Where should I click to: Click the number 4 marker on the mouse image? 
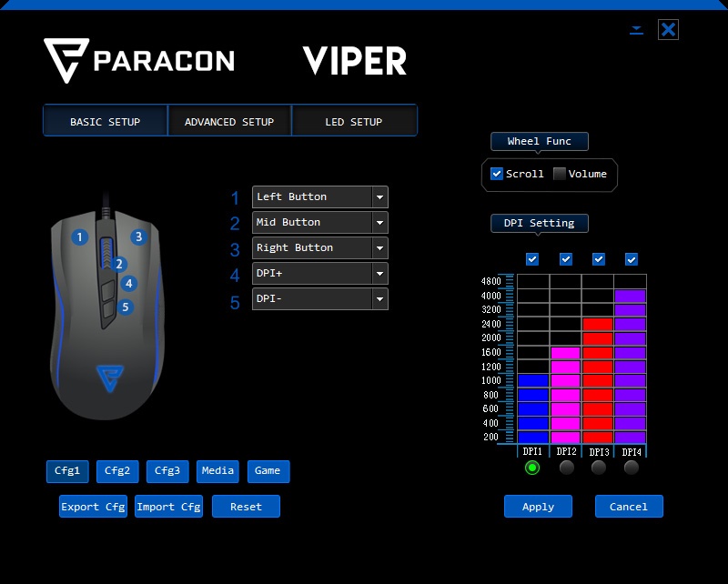click(128, 283)
